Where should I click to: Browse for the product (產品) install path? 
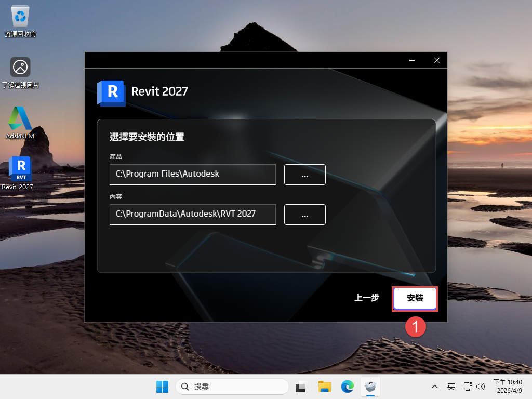tap(304, 175)
